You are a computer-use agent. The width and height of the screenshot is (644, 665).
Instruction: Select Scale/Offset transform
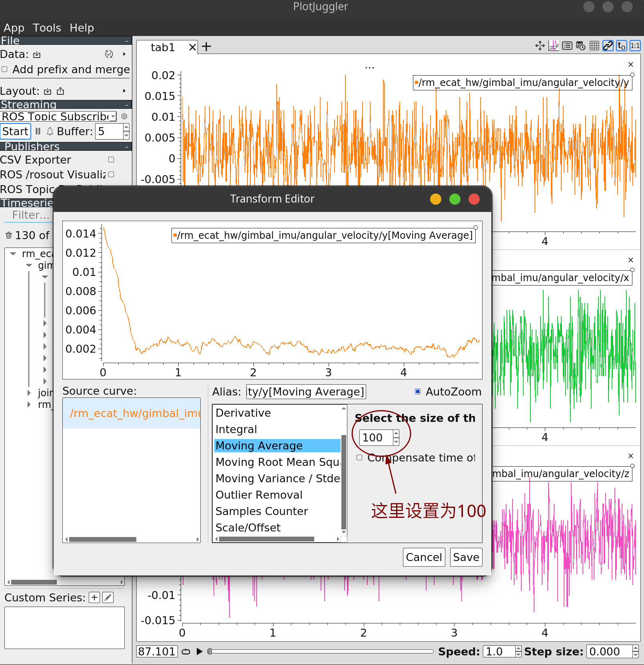pos(277,527)
